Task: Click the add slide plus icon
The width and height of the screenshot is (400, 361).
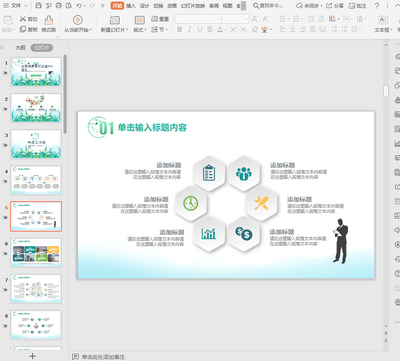Action: 32,356
